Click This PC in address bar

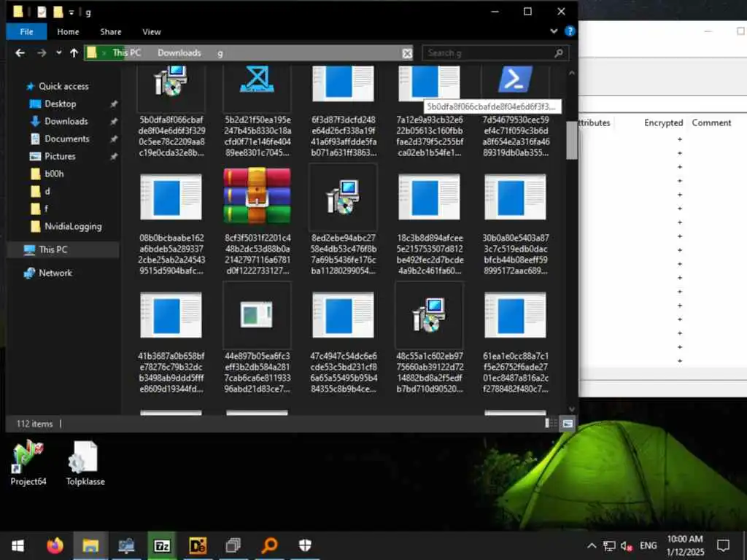tap(127, 52)
